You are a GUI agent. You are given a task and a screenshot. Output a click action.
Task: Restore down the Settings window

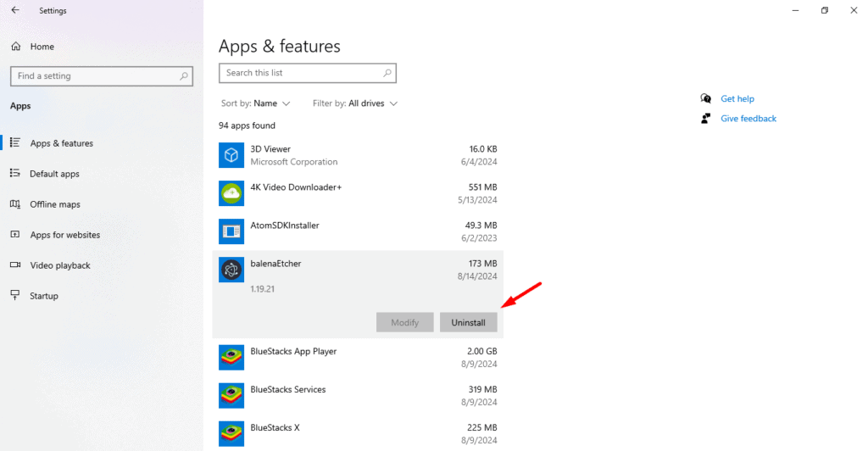[x=825, y=10]
